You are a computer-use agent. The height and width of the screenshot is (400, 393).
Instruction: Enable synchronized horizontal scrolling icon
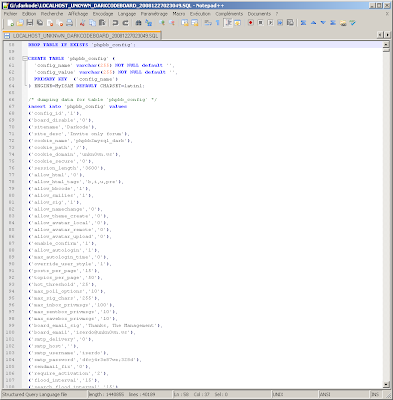tap(195, 23)
